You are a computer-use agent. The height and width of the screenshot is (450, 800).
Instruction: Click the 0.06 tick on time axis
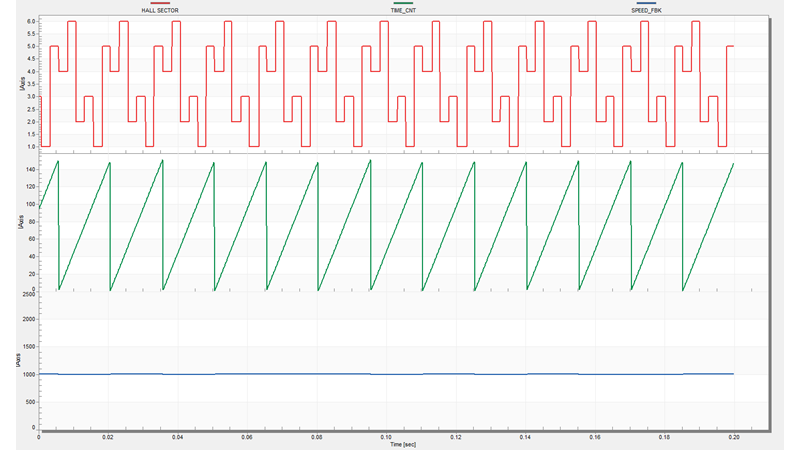coord(247,437)
